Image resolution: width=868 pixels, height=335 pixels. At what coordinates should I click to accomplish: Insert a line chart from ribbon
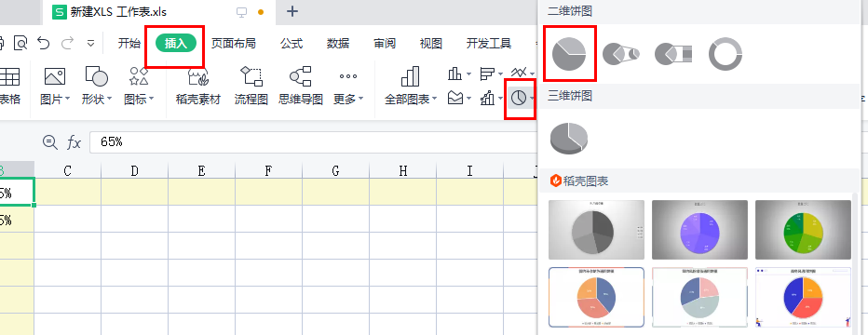(519, 73)
